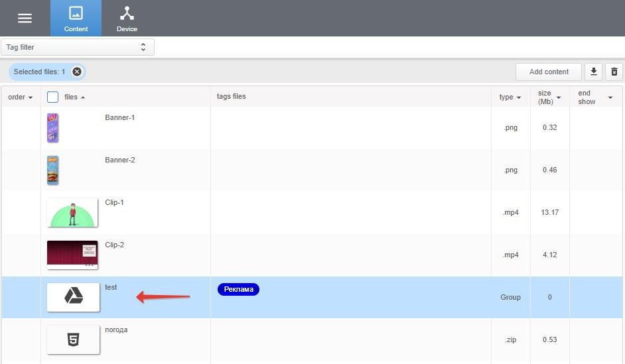The image size is (625, 364).
Task: Click the .zip type cell
Action: pyautogui.click(x=511, y=339)
